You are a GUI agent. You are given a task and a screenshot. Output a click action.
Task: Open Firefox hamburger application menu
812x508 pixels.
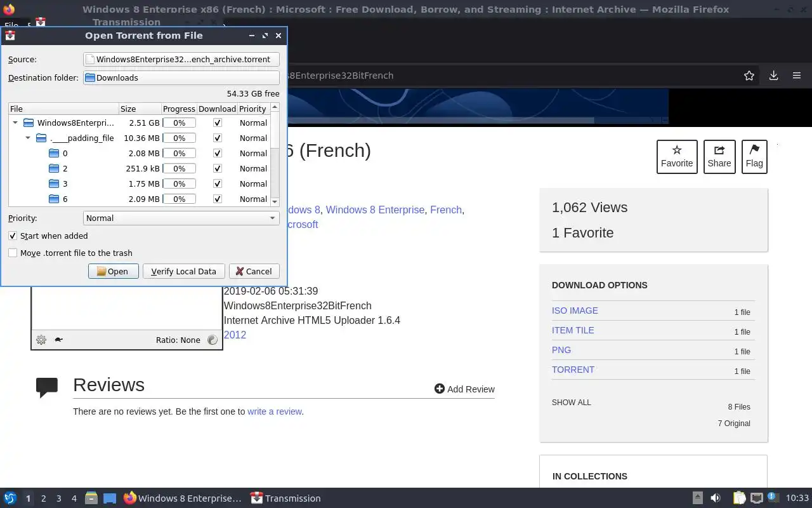coord(797,76)
